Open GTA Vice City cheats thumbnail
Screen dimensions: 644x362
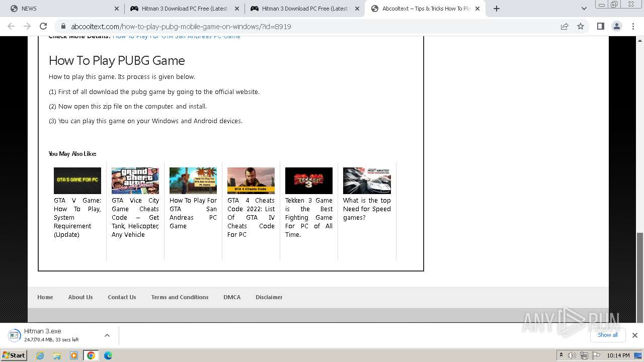135,180
